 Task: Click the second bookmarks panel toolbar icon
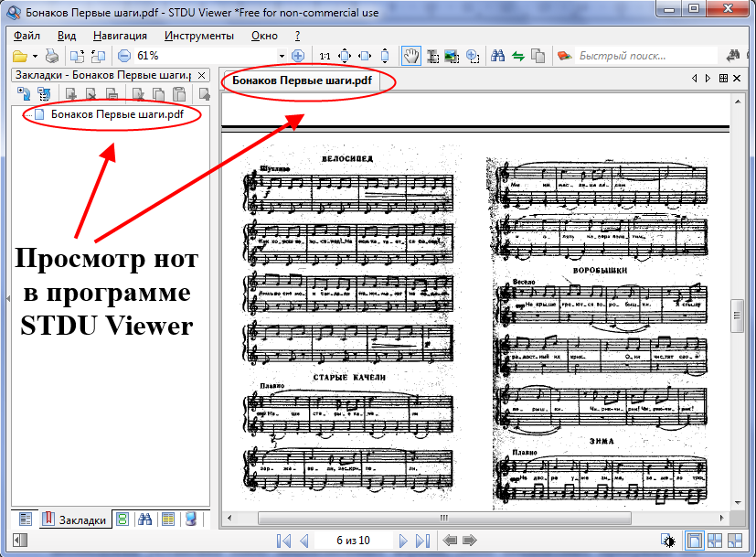pos(44,93)
